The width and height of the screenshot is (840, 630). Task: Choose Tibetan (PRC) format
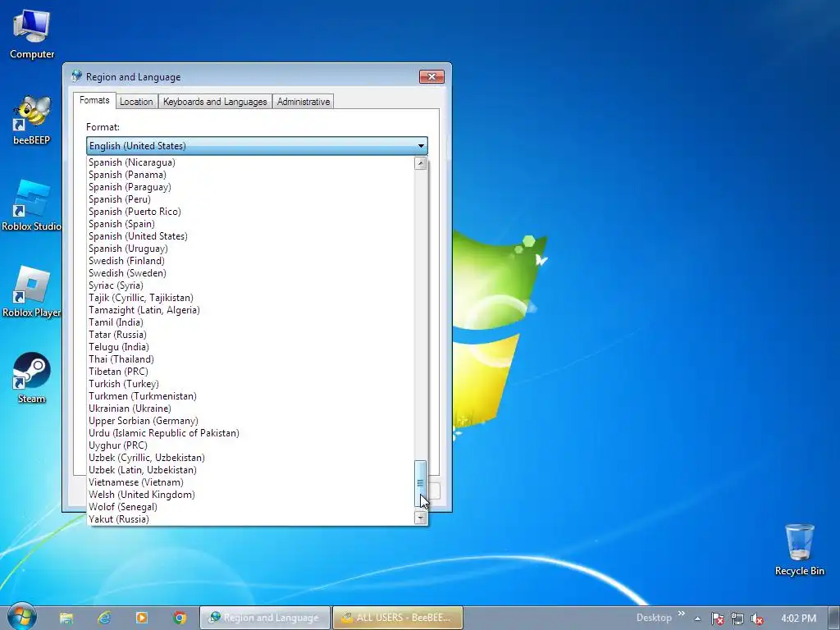pyautogui.click(x=251, y=372)
